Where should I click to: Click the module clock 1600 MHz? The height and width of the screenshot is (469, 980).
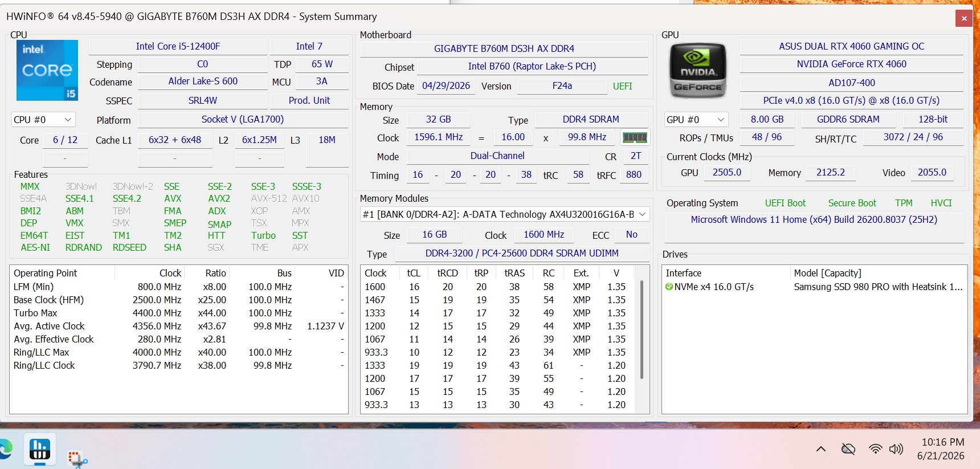[x=544, y=235]
